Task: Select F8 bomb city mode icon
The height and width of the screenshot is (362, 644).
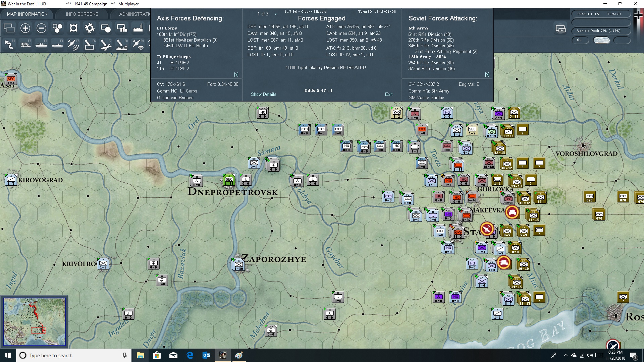Action: pyautogui.click(x=122, y=44)
